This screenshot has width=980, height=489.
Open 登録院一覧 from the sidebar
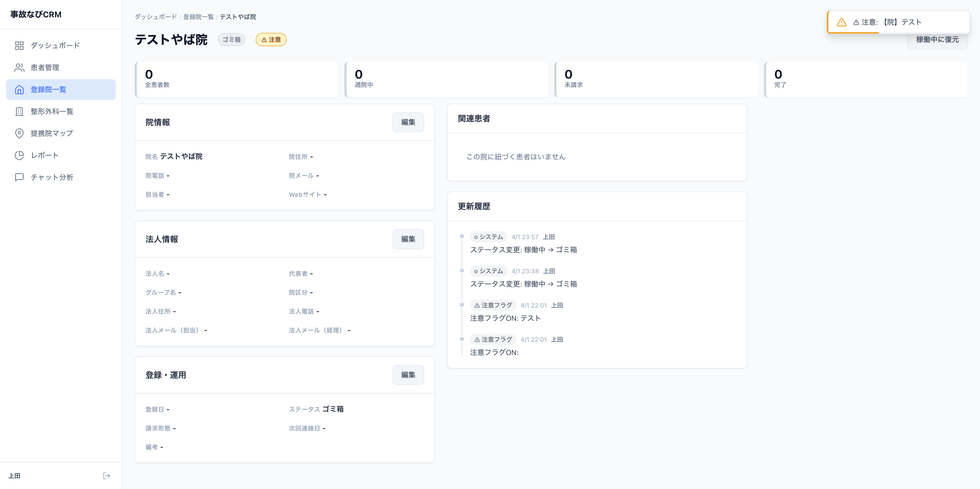(20, 90)
